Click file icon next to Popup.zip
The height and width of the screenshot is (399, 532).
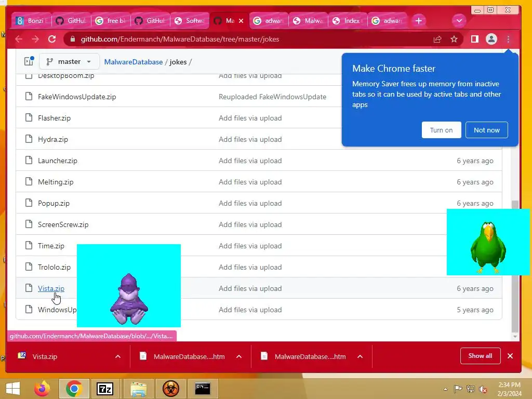tap(29, 203)
